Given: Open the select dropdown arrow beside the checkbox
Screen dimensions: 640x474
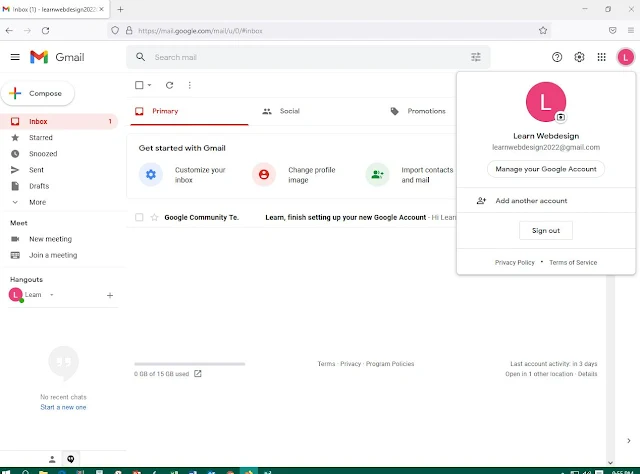Looking at the screenshot, I should pyautogui.click(x=149, y=85).
